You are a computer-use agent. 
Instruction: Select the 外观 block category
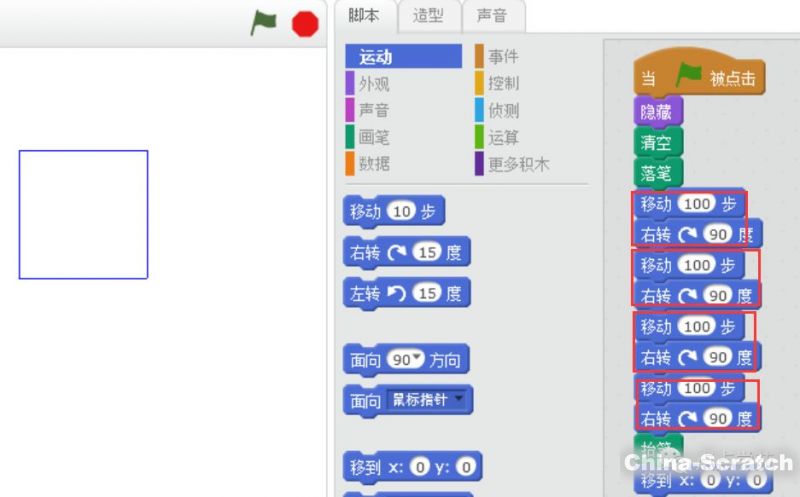[x=375, y=83]
